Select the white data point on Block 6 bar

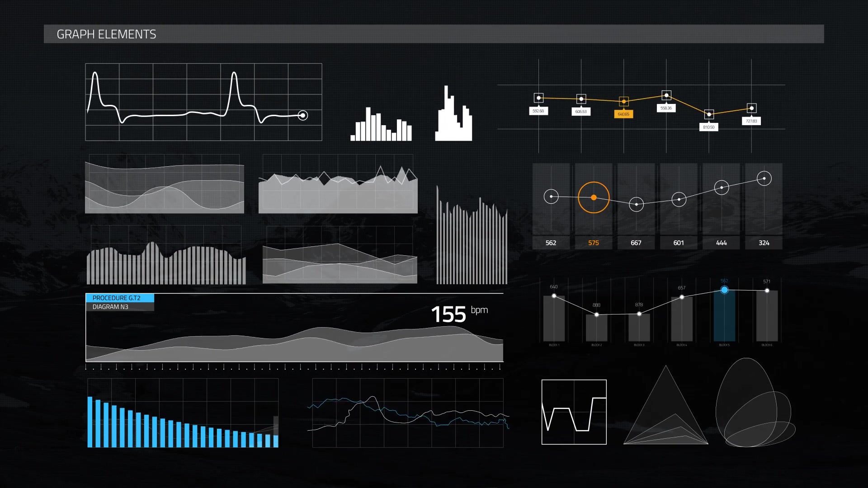pyautogui.click(x=767, y=291)
